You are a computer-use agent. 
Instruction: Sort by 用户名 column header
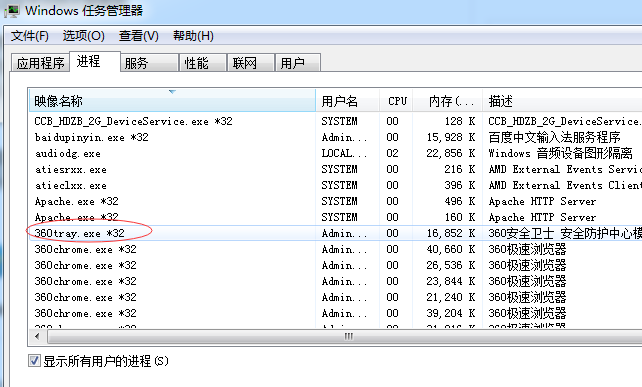348,101
